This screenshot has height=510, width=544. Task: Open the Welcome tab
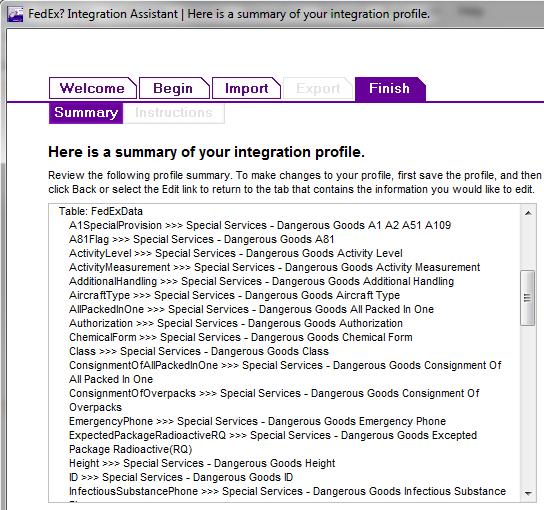pos(93,88)
